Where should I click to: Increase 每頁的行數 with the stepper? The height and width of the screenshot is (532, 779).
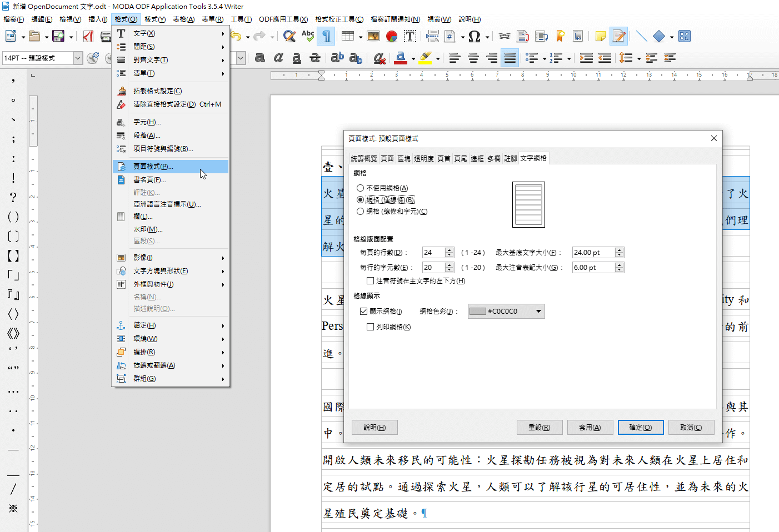point(450,249)
